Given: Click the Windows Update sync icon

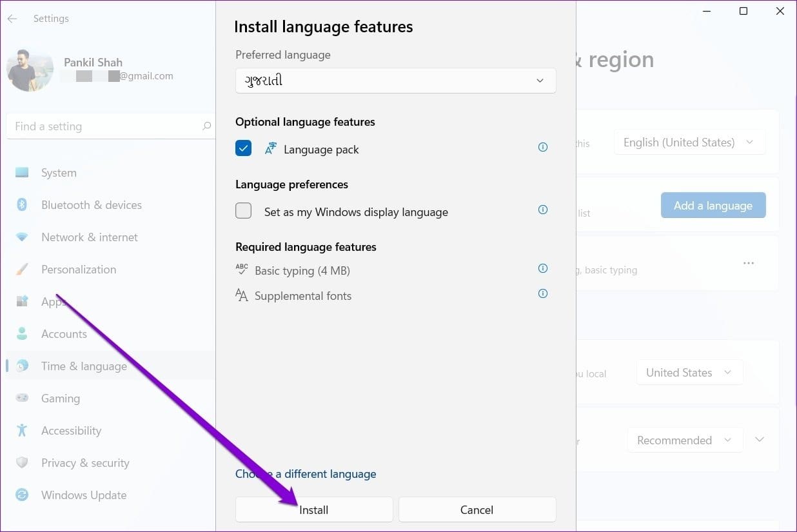Looking at the screenshot, I should pos(22,495).
